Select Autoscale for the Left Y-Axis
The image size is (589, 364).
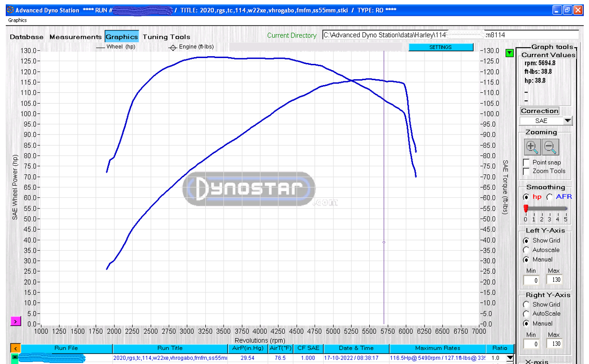tap(526, 250)
